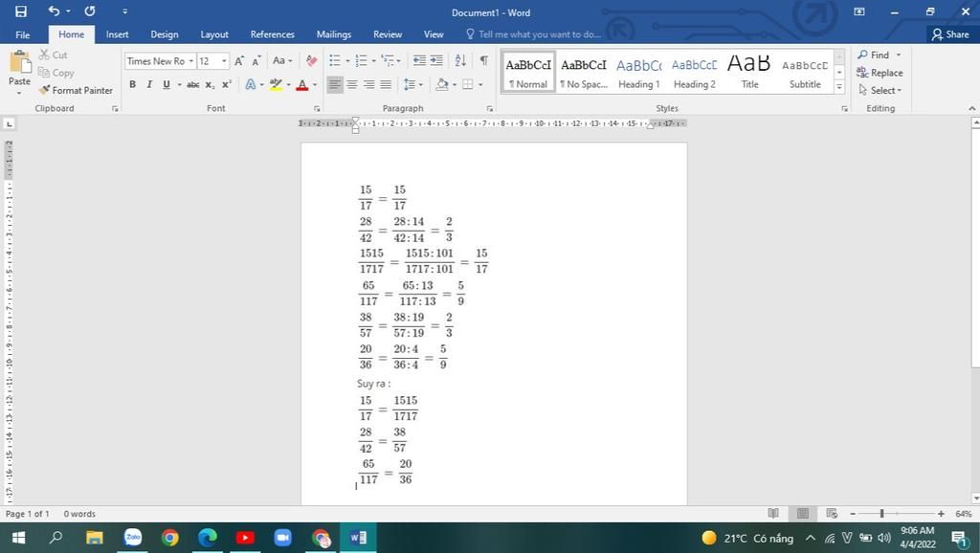This screenshot has width=980, height=553.
Task: Increase the paragraph indent
Action: [436, 60]
